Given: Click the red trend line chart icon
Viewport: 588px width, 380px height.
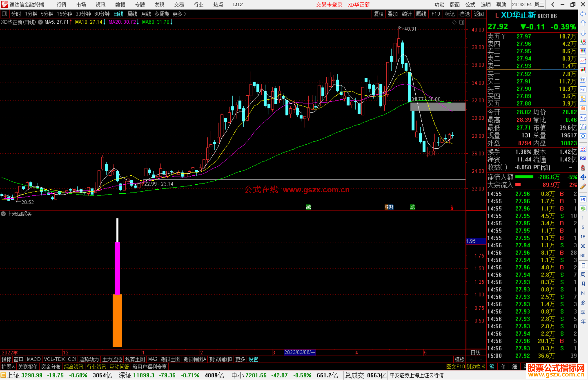Looking at the screenshot, I should pos(583,61).
